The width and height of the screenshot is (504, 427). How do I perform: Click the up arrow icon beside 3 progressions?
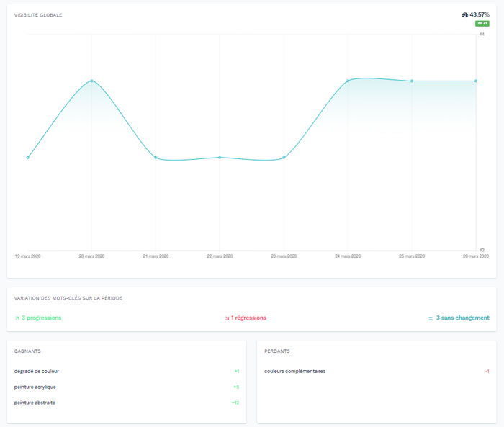[17, 318]
